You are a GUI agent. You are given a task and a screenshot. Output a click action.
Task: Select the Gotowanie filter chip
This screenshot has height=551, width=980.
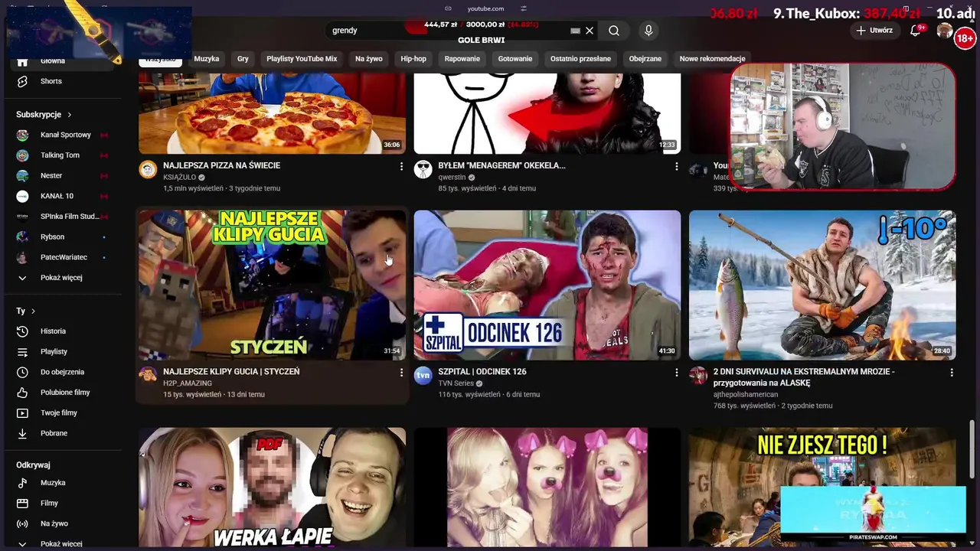click(x=515, y=59)
